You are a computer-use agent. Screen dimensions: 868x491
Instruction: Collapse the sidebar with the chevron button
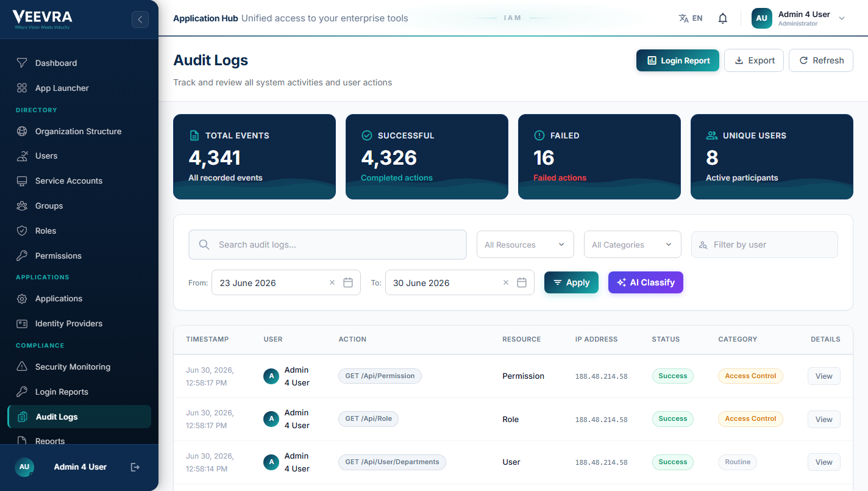coord(140,20)
